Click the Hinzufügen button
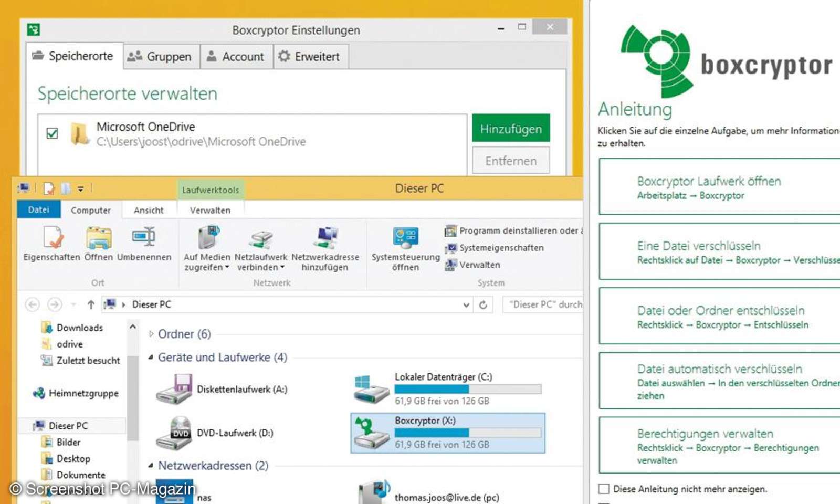 point(510,129)
